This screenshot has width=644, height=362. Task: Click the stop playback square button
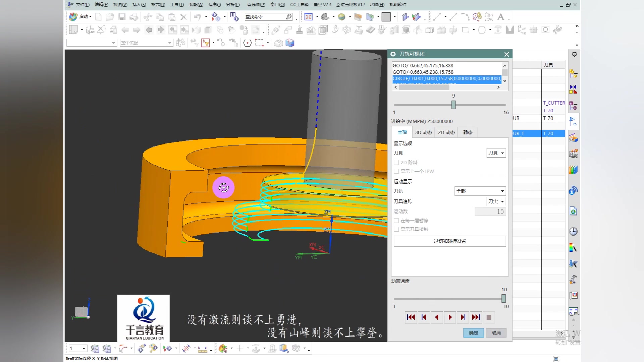point(489,317)
